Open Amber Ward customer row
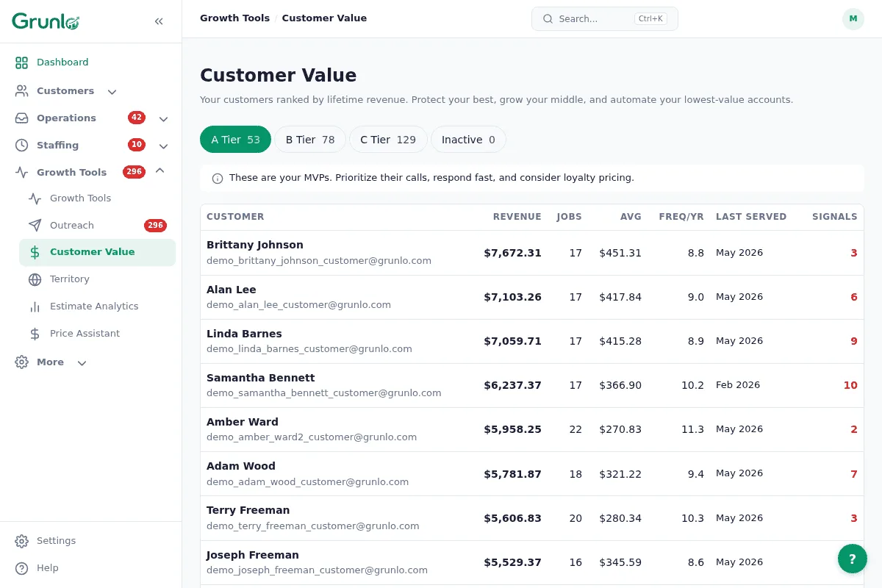Screen dimensions: 882x588 tap(532, 429)
